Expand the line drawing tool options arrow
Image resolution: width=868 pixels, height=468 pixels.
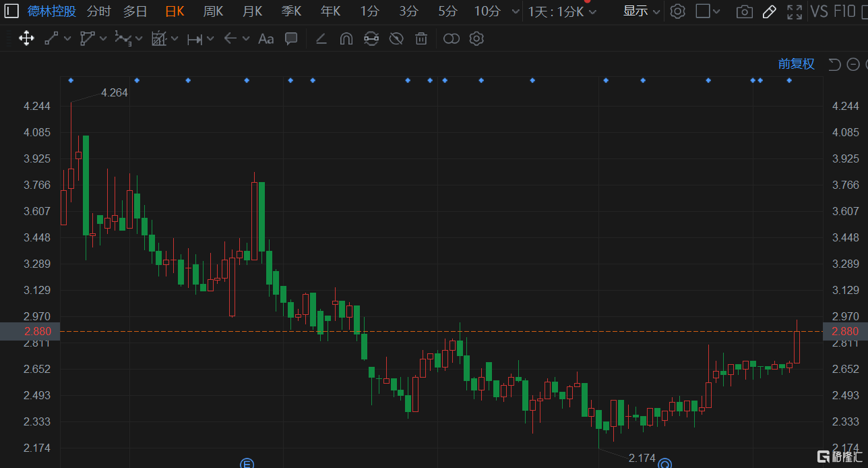click(67, 39)
